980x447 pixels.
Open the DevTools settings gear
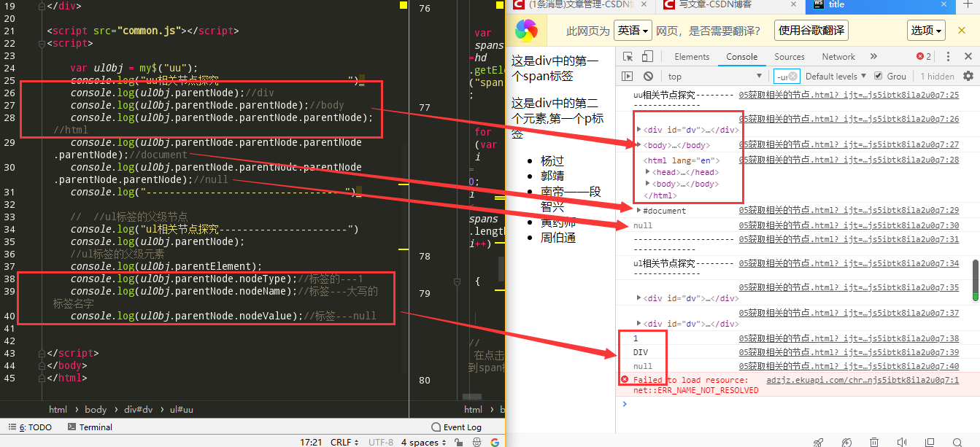coord(968,76)
